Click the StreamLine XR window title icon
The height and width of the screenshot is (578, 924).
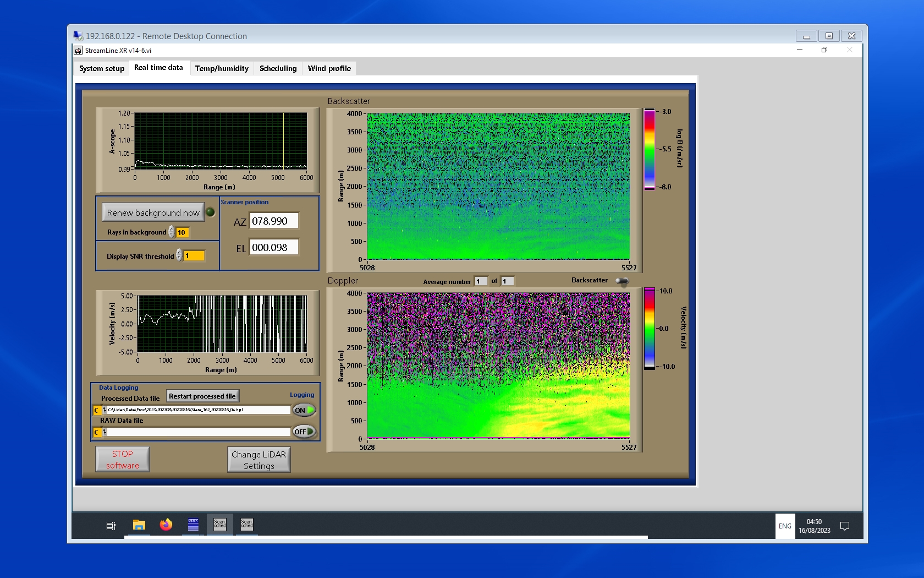(x=78, y=50)
